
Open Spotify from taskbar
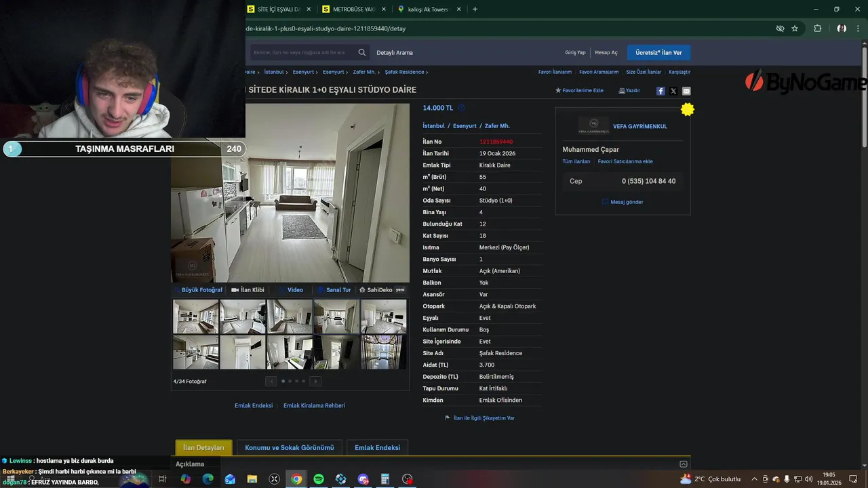[x=319, y=479]
